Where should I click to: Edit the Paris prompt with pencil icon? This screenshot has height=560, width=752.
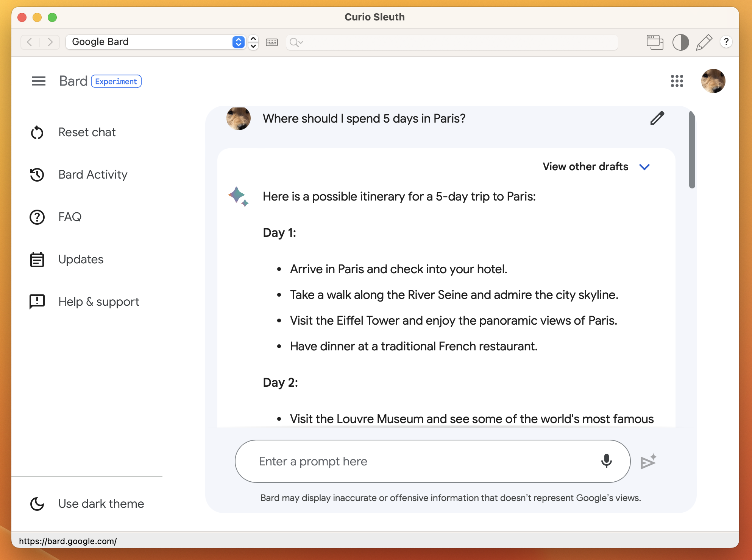(657, 118)
